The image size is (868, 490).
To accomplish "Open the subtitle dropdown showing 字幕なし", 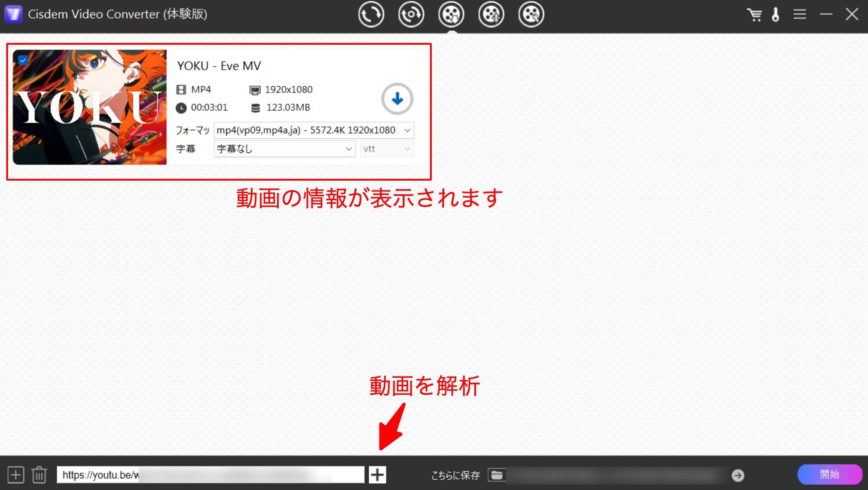I will click(285, 149).
